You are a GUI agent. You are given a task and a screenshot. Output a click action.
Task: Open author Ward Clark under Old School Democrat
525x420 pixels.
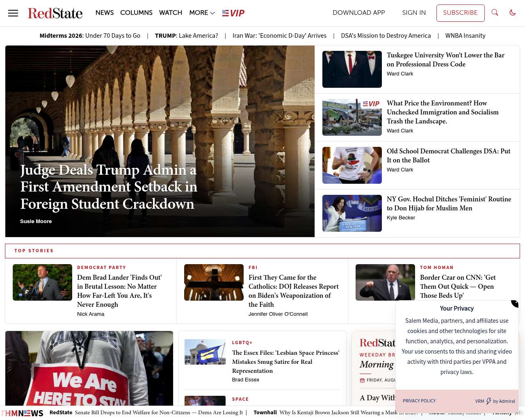(400, 170)
